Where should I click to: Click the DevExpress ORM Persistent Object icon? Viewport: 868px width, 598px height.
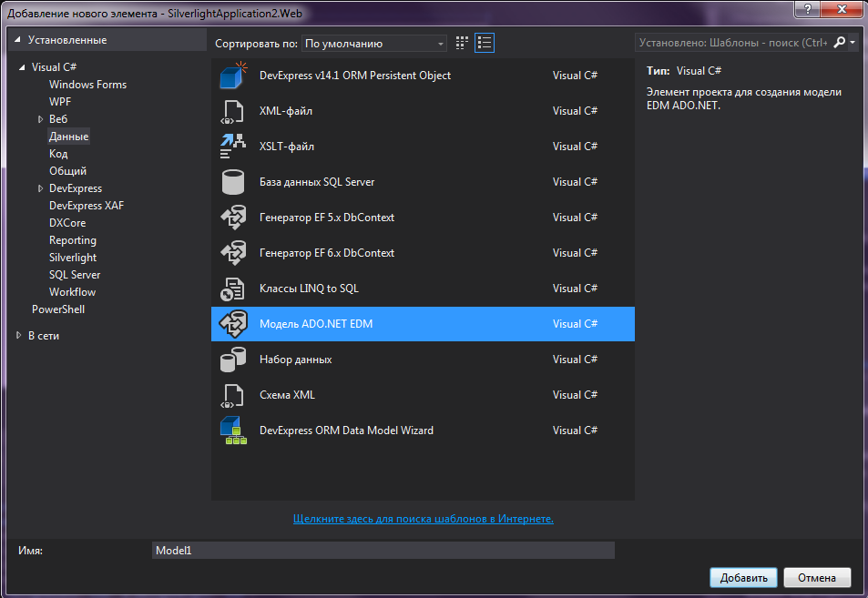pyautogui.click(x=233, y=76)
